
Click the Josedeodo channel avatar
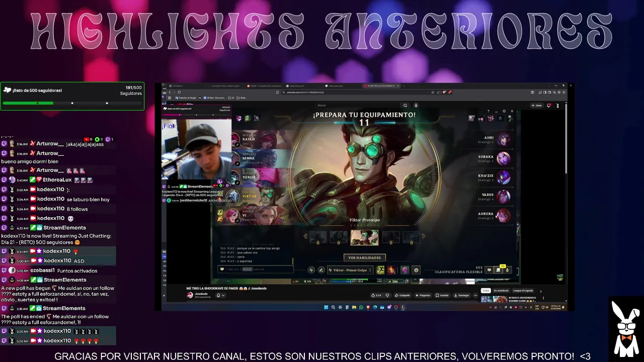point(190,295)
